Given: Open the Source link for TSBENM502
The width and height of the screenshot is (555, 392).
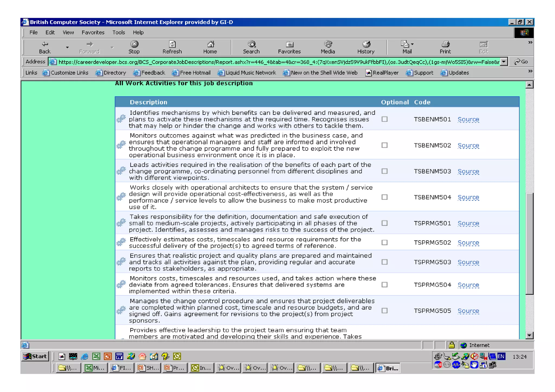Looking at the screenshot, I should (468, 145).
